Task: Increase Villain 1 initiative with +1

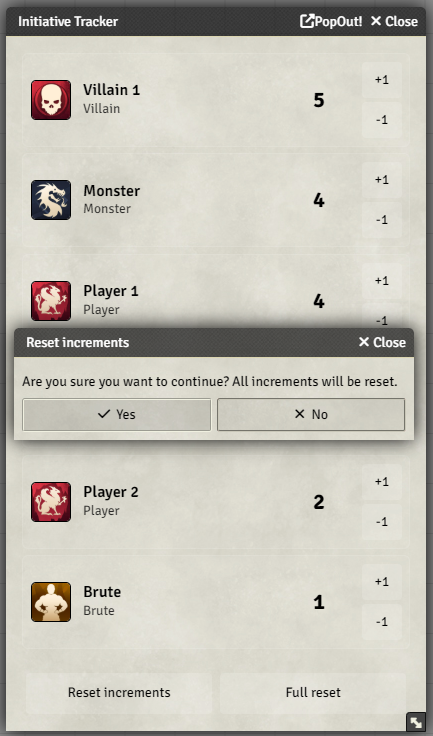Action: [x=382, y=80]
